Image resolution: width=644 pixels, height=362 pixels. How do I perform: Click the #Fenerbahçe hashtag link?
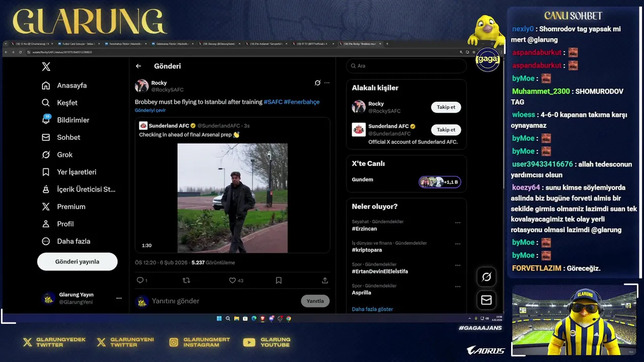pos(302,102)
